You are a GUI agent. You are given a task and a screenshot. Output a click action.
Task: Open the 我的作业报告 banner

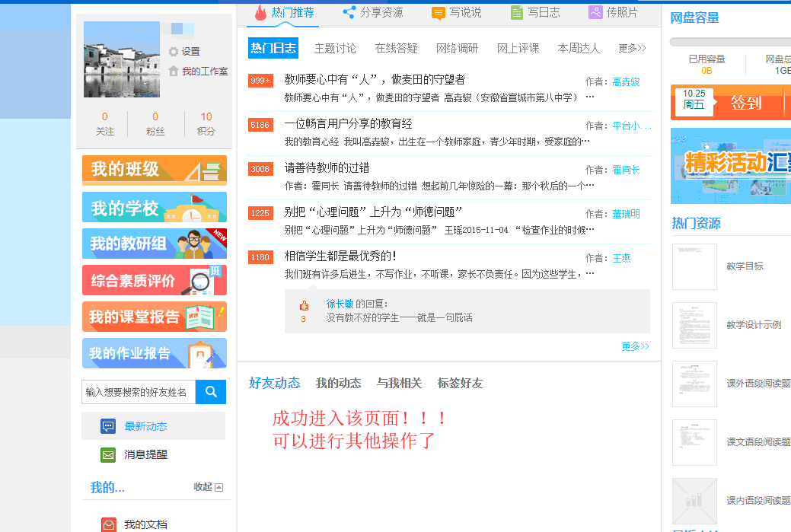tap(155, 353)
